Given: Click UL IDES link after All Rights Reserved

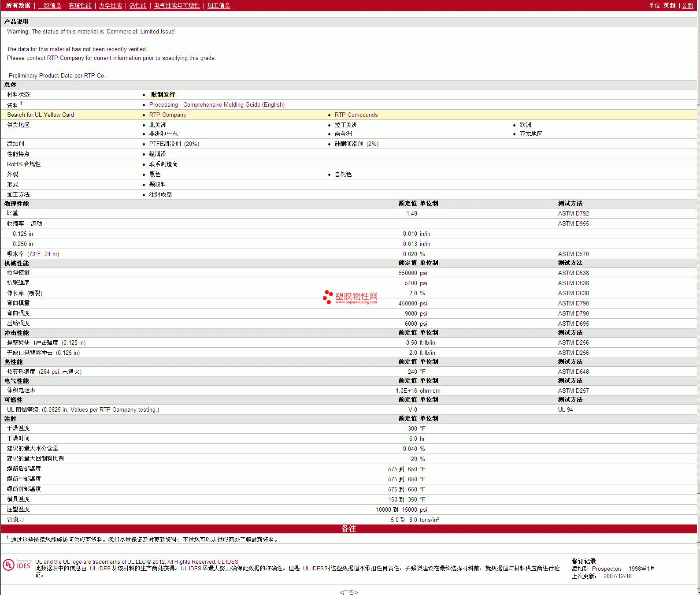Looking at the screenshot, I should coord(228,562).
